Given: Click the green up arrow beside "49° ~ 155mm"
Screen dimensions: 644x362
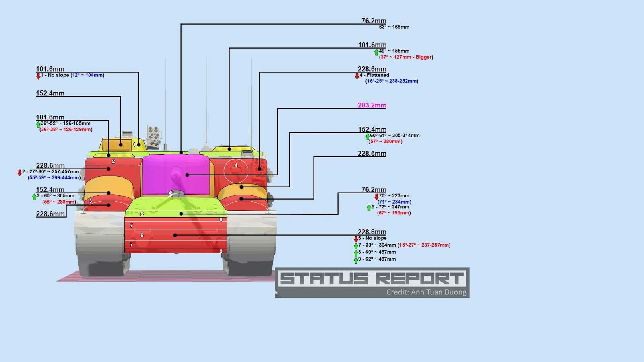Looking at the screenshot, I should (x=376, y=52).
